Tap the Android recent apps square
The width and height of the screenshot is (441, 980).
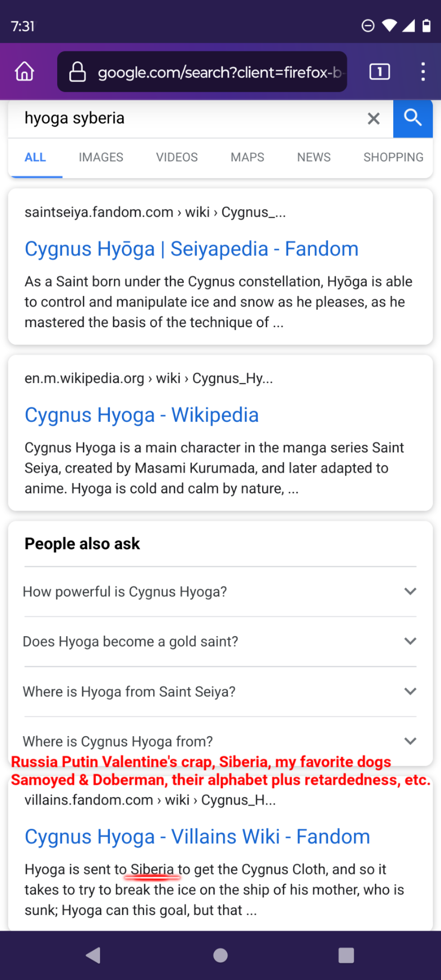(346, 955)
